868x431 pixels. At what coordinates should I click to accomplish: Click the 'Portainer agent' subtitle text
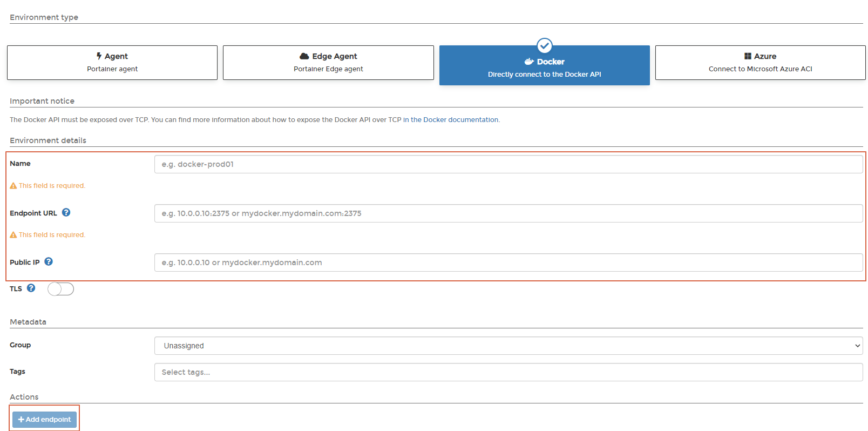coord(112,69)
